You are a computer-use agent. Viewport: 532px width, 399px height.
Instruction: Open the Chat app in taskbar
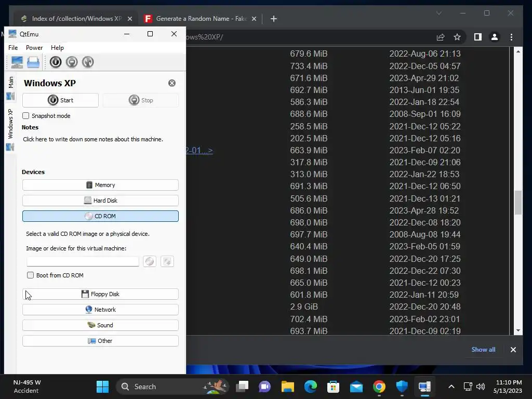point(264,387)
